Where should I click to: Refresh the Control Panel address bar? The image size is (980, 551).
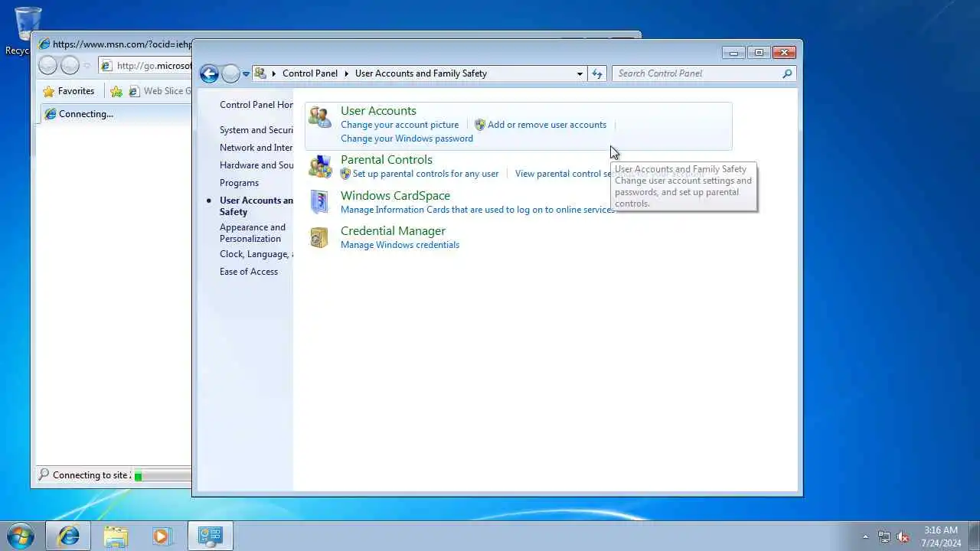tap(597, 73)
